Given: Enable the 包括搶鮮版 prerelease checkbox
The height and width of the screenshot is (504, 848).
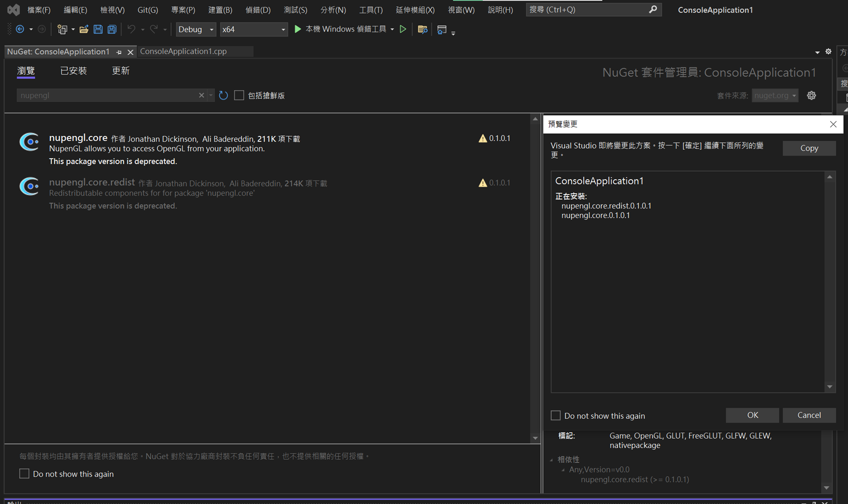Looking at the screenshot, I should (x=240, y=95).
